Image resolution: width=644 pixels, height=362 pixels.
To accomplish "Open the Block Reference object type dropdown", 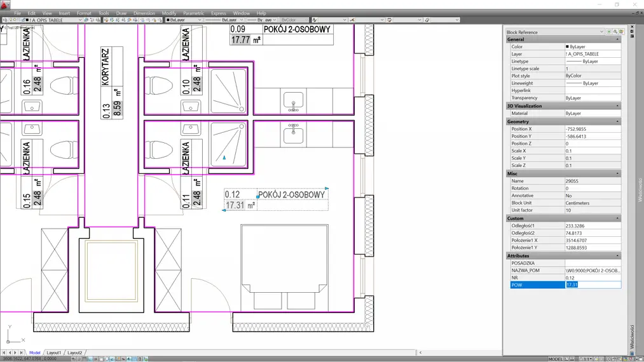I will pos(555,32).
